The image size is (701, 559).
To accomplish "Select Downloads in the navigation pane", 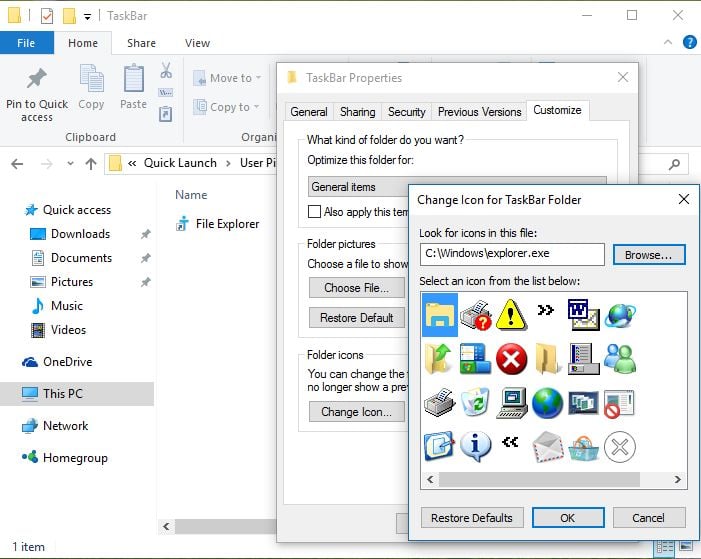I will [80, 234].
